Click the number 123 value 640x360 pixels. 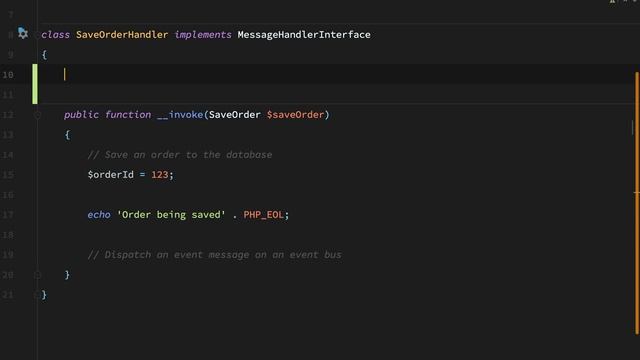tap(160, 175)
